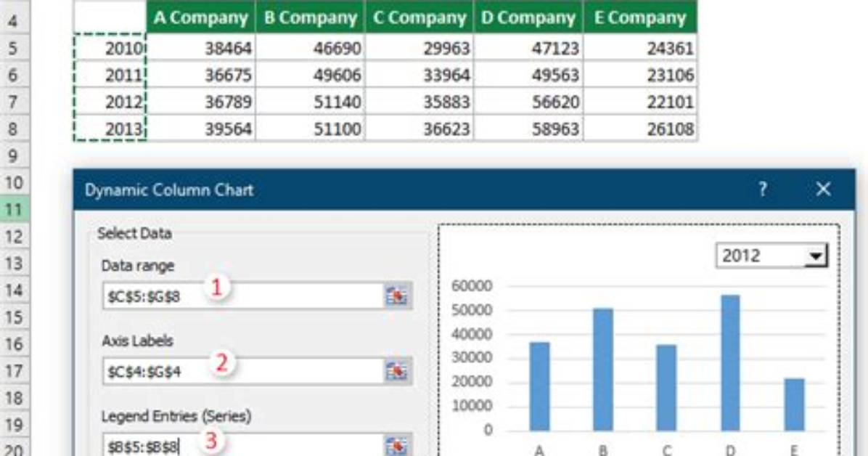Click cell with value 46690
This screenshot has width=868, height=456.
coord(310,48)
